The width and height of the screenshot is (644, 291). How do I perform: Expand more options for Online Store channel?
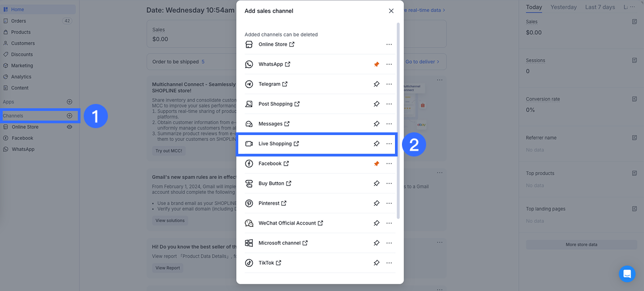click(x=389, y=44)
